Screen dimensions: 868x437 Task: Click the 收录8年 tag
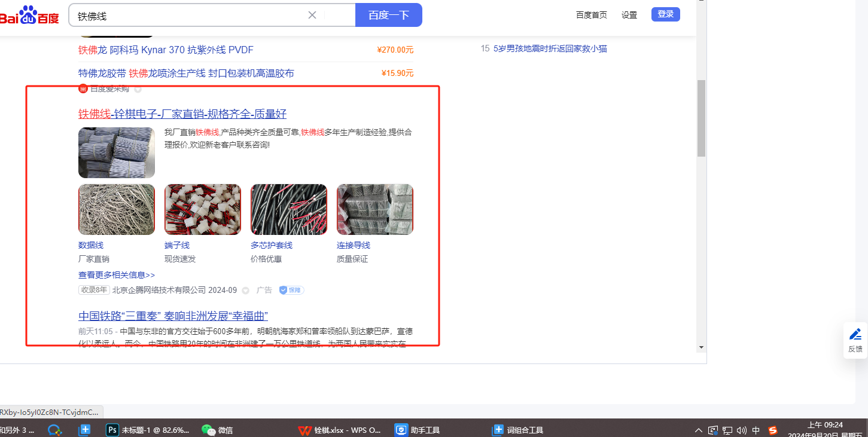[94, 290]
